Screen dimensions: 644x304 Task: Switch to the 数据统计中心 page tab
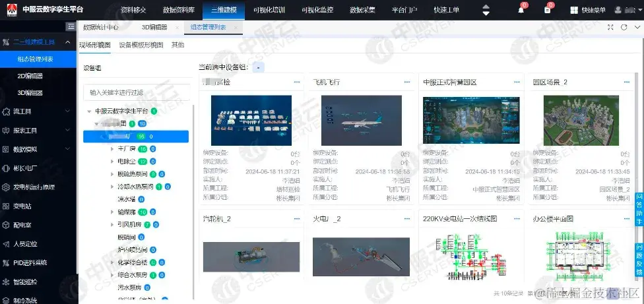(x=100, y=28)
